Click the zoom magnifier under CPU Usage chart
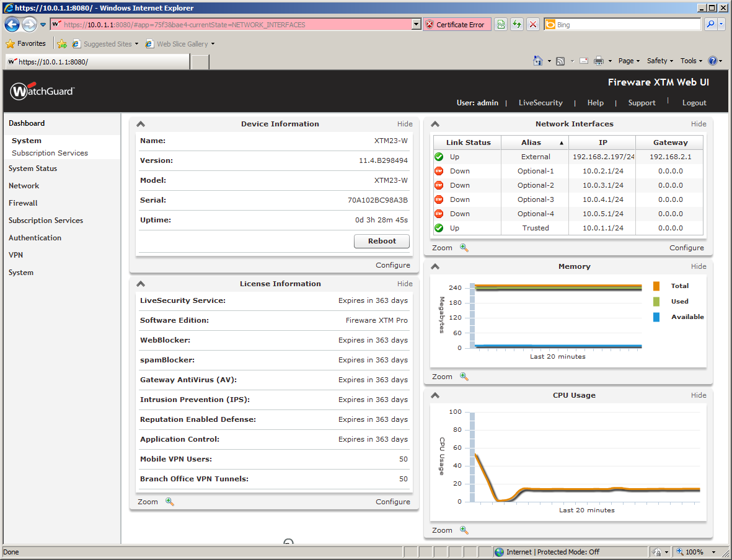Screen dimensions: 732x560 point(464,530)
